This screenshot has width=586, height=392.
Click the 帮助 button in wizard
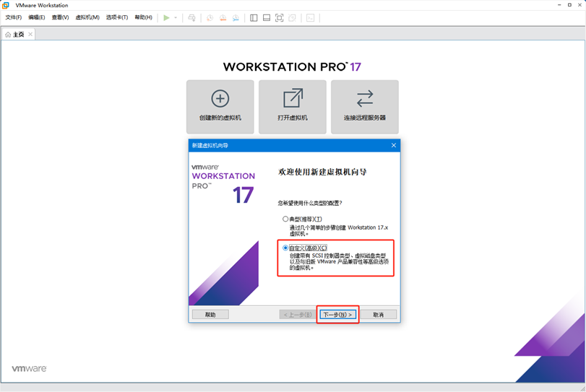click(x=210, y=315)
